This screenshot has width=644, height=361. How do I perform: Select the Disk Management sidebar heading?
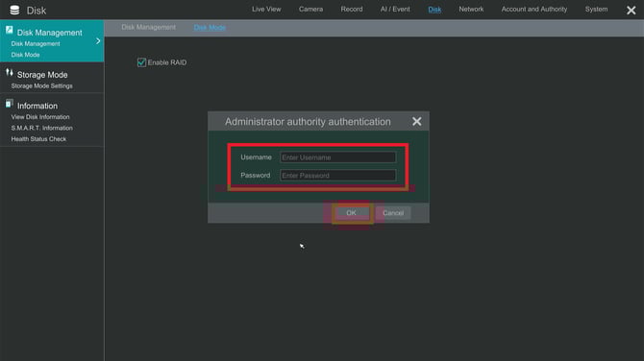[x=50, y=33]
